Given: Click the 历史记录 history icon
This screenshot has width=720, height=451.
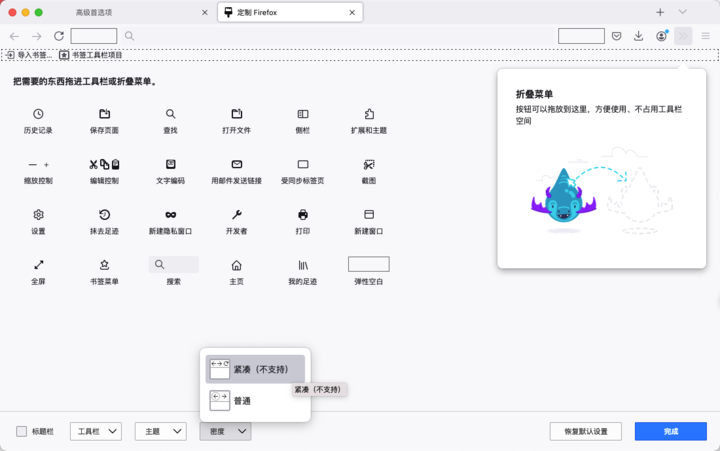Looking at the screenshot, I should coord(38,115).
